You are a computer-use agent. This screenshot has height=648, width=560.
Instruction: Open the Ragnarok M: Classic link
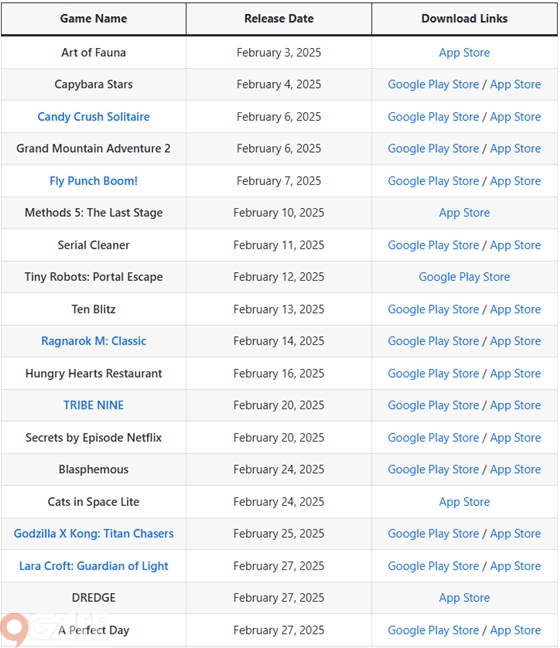pos(93,341)
